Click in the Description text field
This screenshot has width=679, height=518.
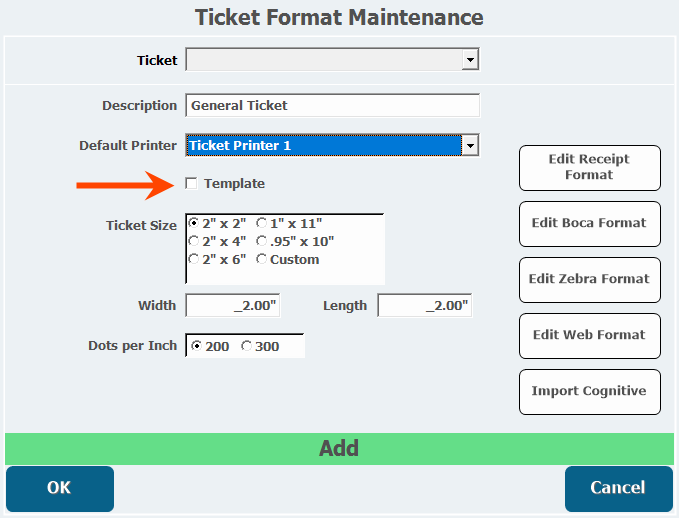pyautogui.click(x=332, y=105)
